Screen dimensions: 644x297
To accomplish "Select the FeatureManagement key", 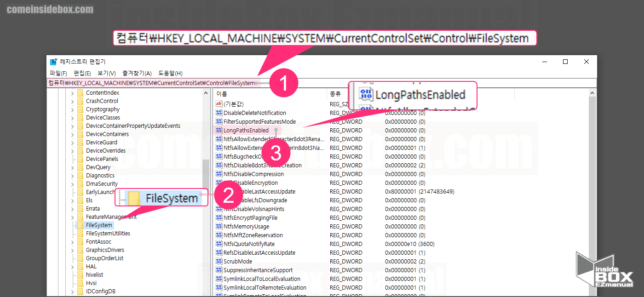I will [111, 217].
